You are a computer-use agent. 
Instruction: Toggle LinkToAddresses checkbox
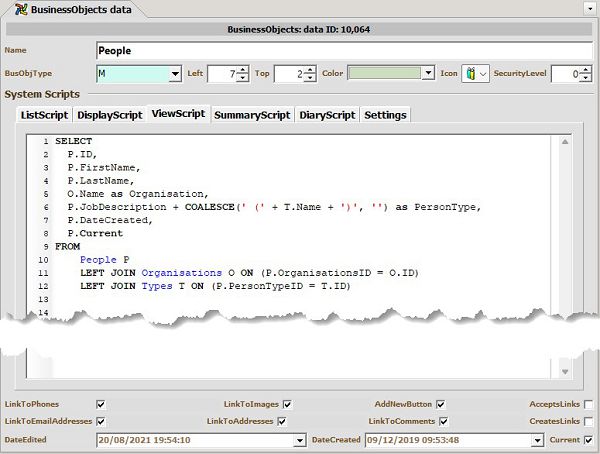pos(282,421)
